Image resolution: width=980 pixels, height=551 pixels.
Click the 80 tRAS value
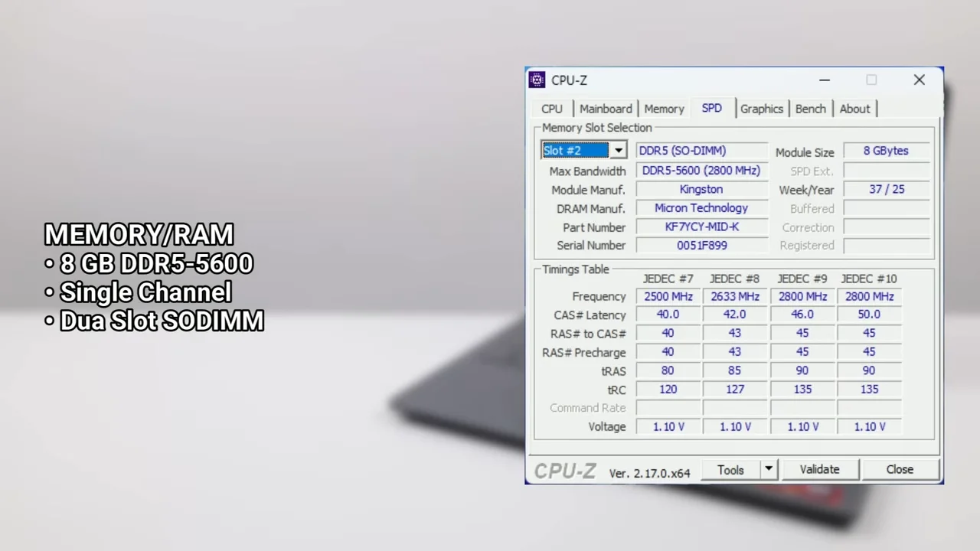(x=668, y=370)
